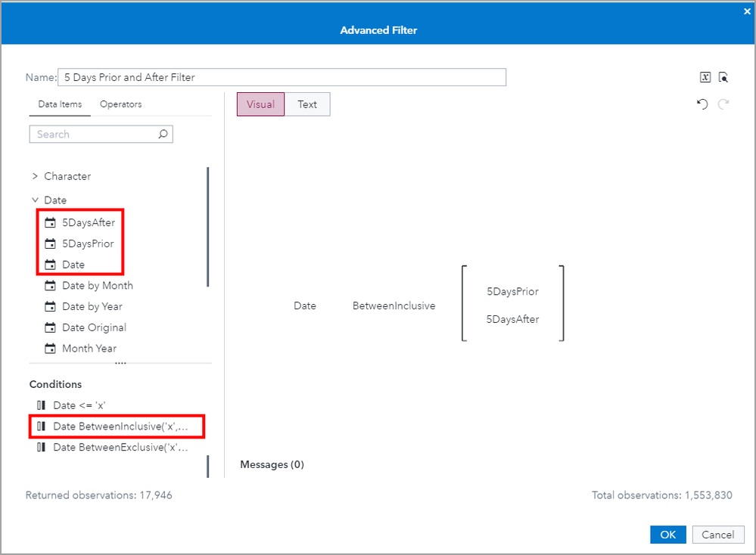Choose the Date BetweenInclusive condition
This screenshot has width=756, height=555.
(120, 426)
